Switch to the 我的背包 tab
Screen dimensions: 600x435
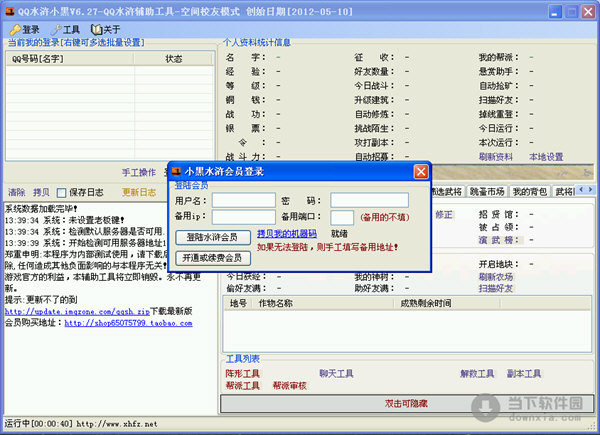pyautogui.click(x=530, y=192)
